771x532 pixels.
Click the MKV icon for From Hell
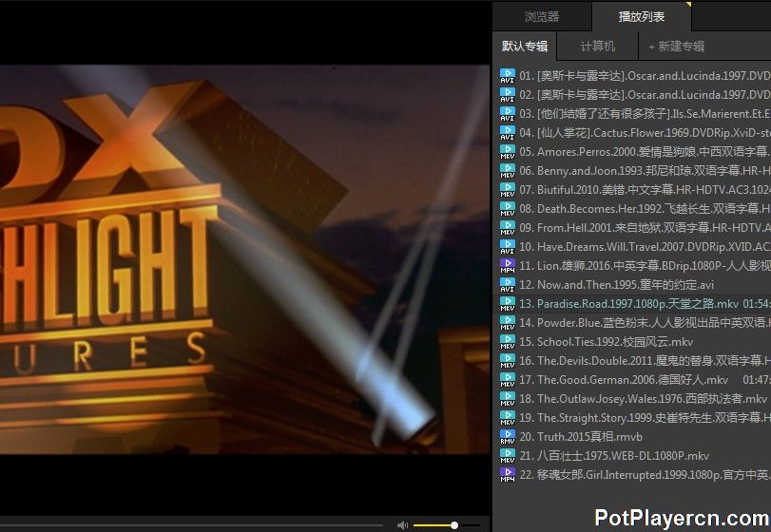[508, 228]
